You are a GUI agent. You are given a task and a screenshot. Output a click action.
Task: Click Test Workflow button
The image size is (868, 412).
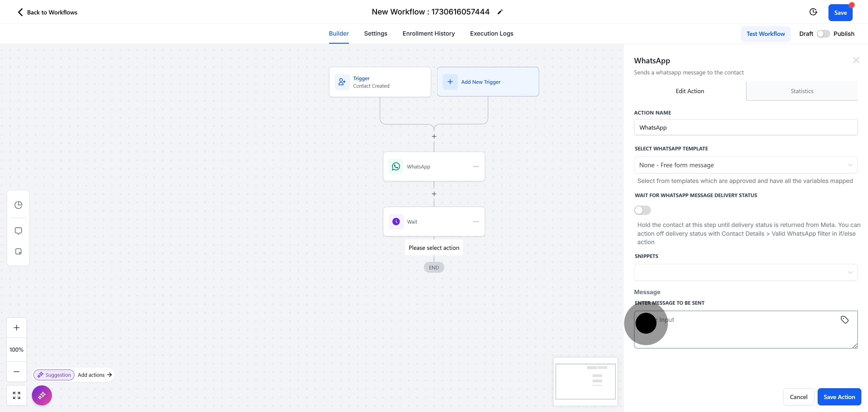(765, 34)
